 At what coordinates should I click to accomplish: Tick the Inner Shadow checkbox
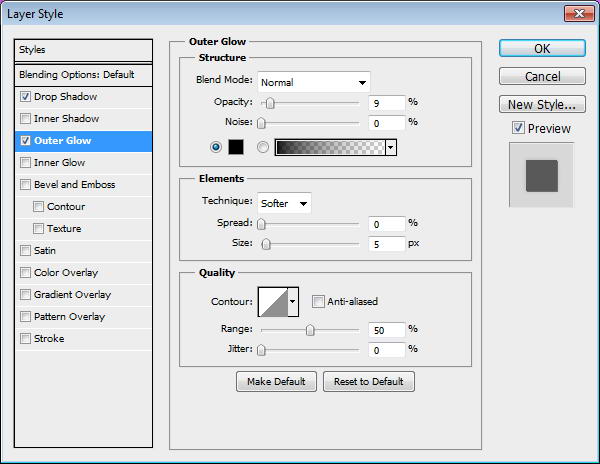point(25,119)
